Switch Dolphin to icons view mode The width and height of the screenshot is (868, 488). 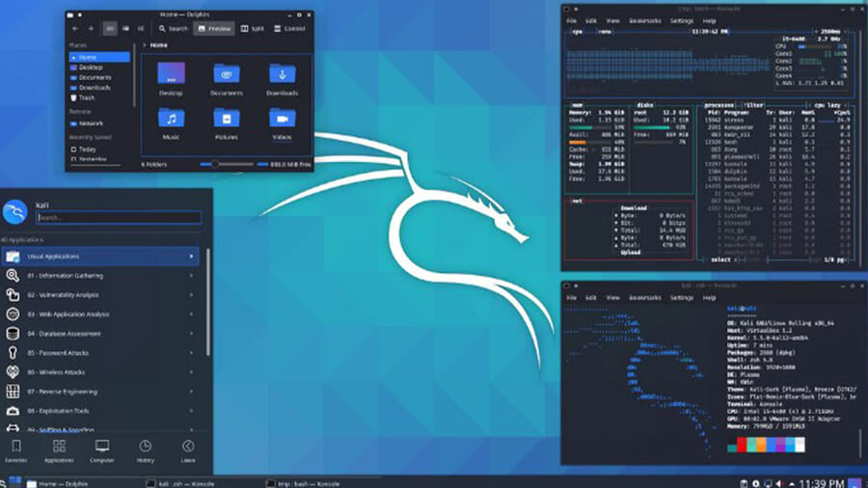point(110,28)
